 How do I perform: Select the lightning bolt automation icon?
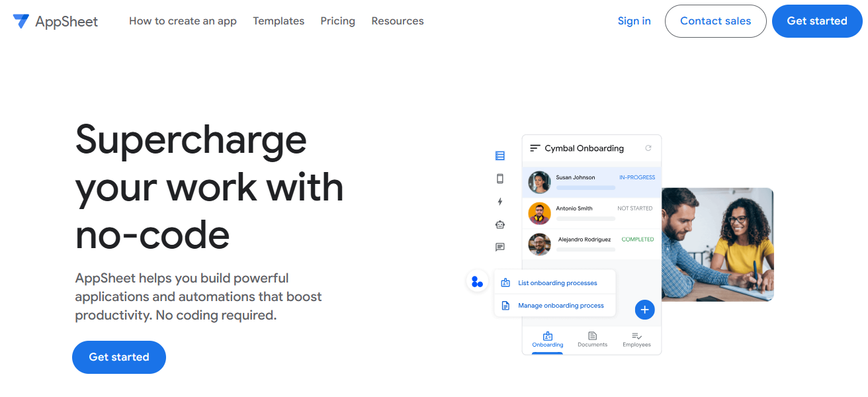500,202
